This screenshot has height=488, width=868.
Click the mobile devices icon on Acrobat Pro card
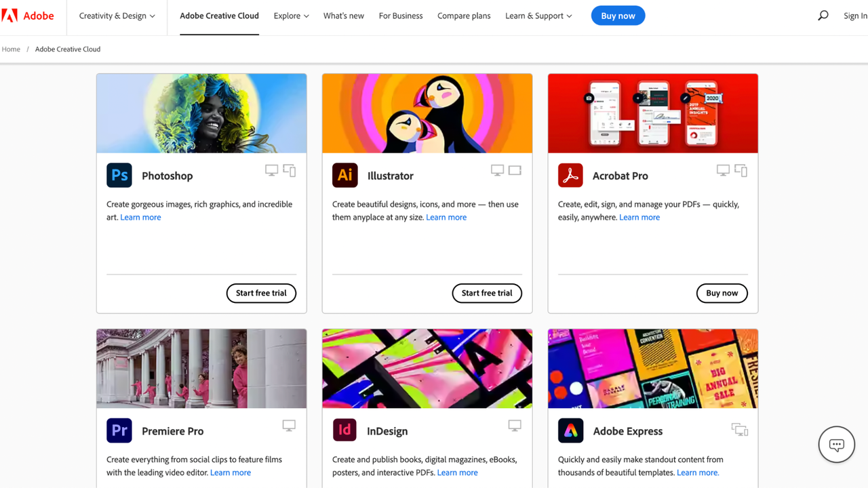tap(741, 170)
